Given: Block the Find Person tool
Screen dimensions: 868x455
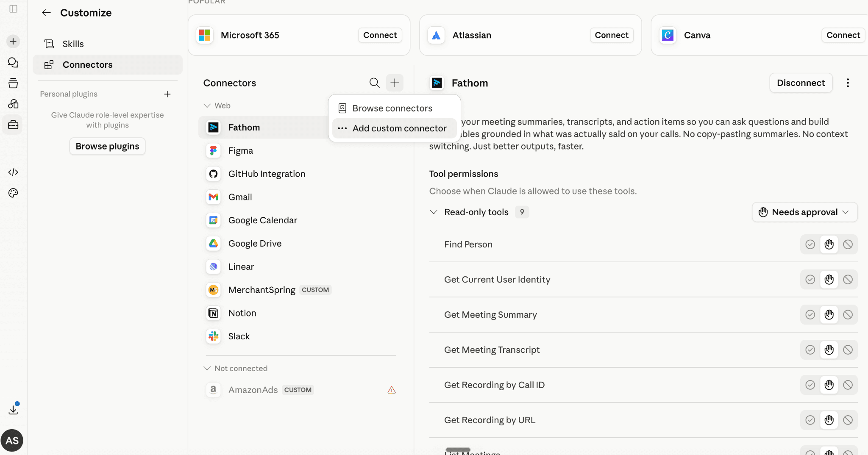Looking at the screenshot, I should pyautogui.click(x=848, y=244).
